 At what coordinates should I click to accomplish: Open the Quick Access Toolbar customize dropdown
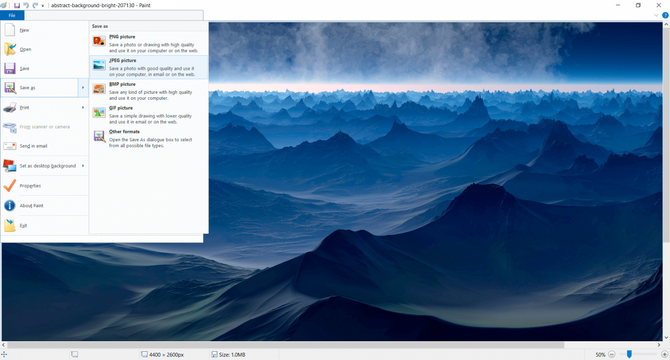(x=43, y=6)
